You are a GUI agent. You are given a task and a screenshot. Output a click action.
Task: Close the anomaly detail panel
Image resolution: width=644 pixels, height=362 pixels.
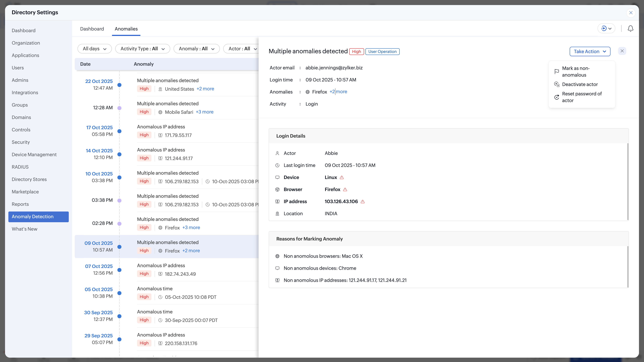pyautogui.click(x=623, y=51)
